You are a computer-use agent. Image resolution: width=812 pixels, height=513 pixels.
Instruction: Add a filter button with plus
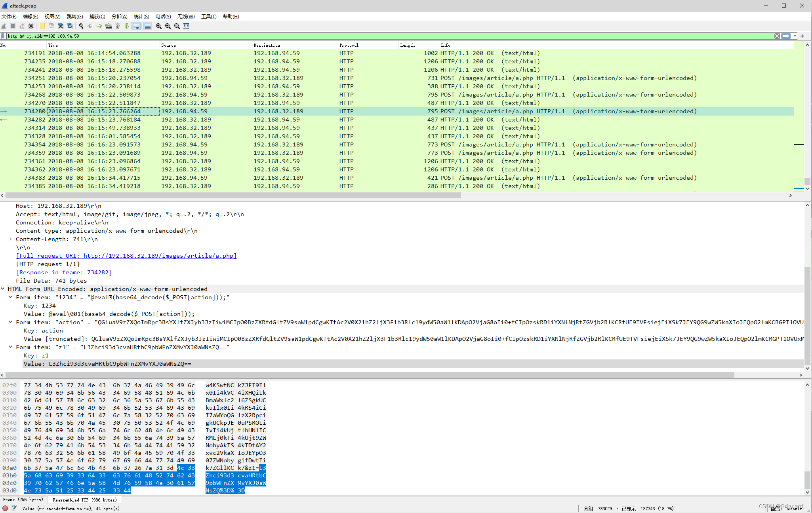[x=802, y=36]
